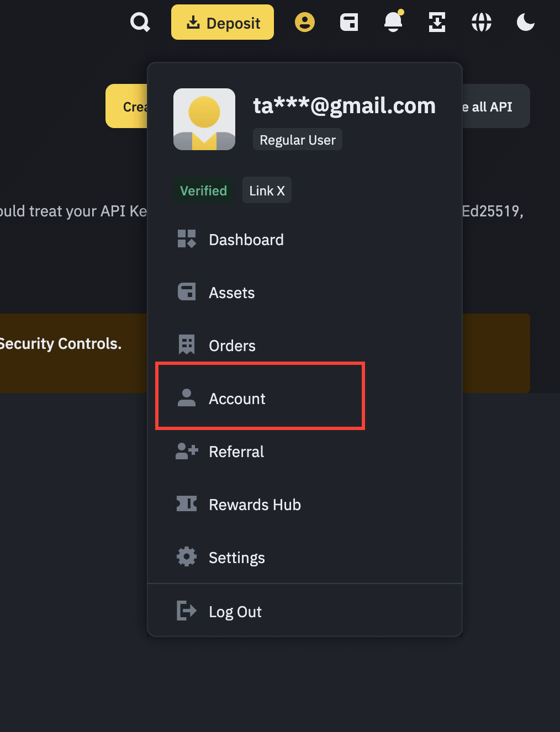Open the profile avatar icon in header
The image size is (560, 732).
click(304, 23)
